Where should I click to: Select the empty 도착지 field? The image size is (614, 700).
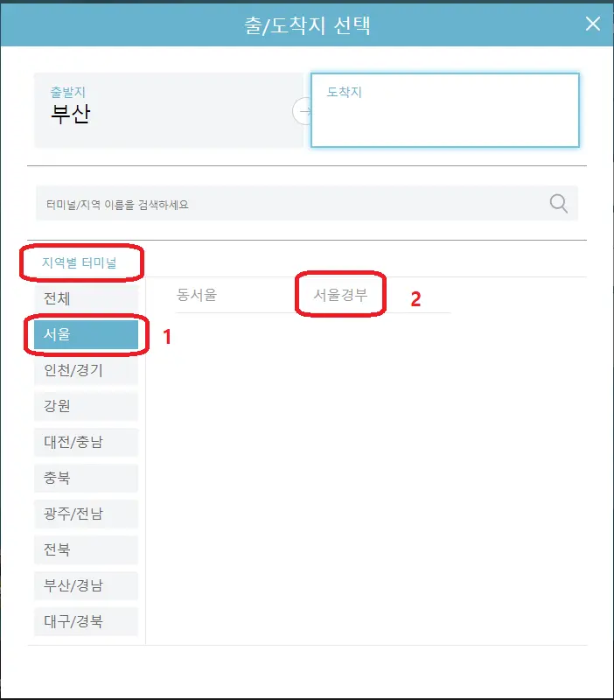click(x=445, y=110)
